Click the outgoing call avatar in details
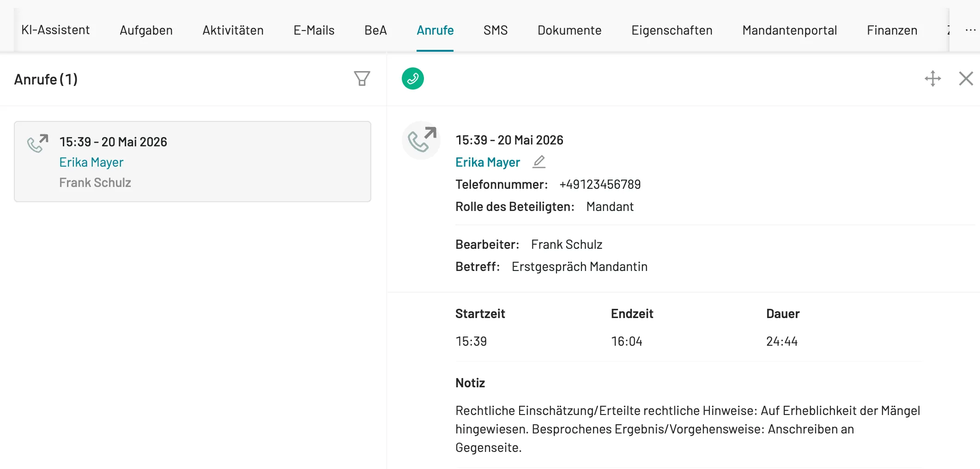The image size is (980, 469). pos(421,140)
